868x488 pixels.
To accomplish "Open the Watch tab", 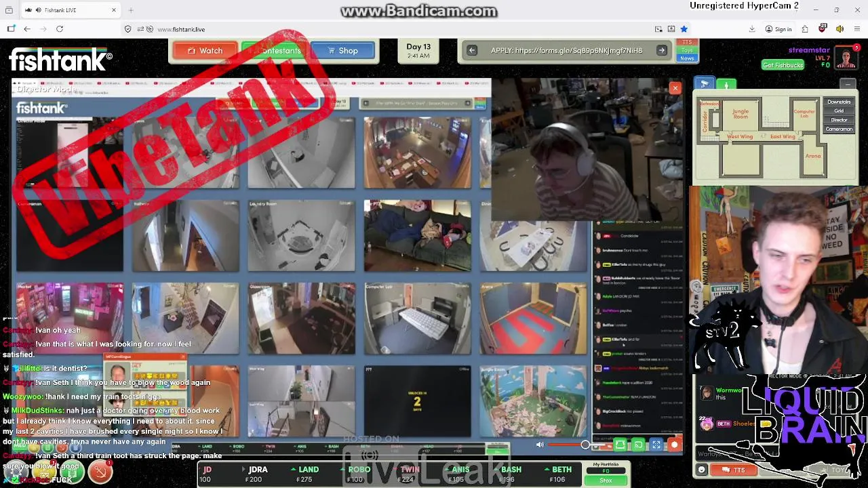I will (x=205, y=51).
